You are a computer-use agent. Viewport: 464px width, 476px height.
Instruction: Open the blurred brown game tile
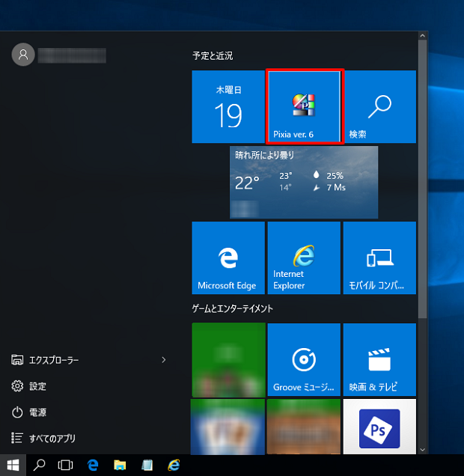(x=304, y=427)
